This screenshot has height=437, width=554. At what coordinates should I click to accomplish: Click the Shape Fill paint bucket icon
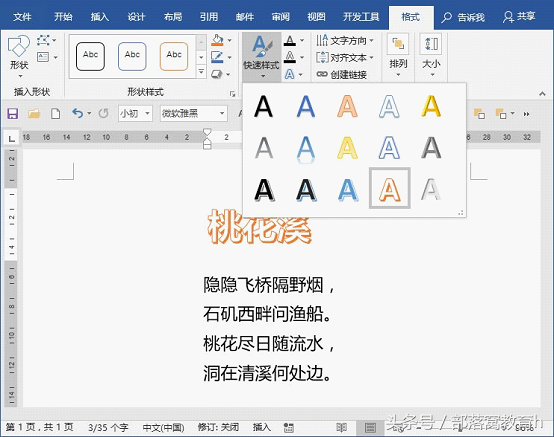[217, 40]
